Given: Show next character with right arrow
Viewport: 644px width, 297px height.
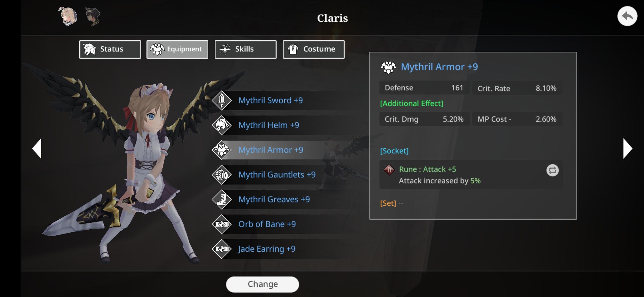Looking at the screenshot, I should pos(628,148).
